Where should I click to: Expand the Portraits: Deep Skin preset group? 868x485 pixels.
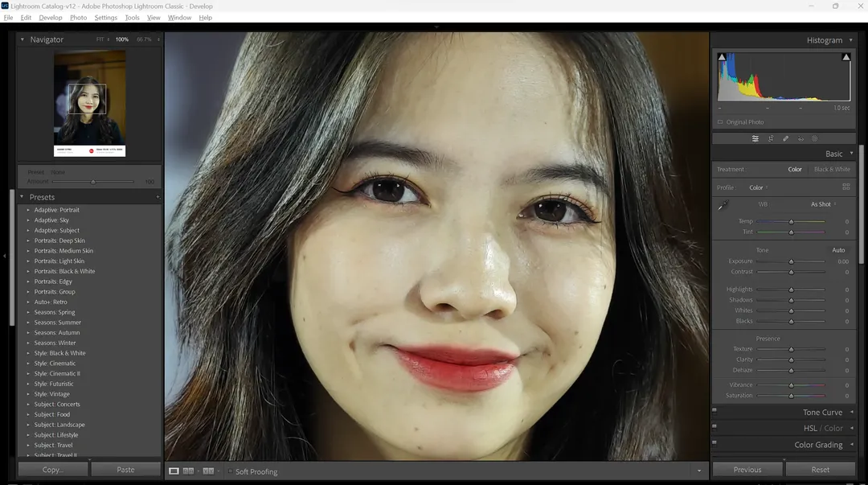pos(28,240)
